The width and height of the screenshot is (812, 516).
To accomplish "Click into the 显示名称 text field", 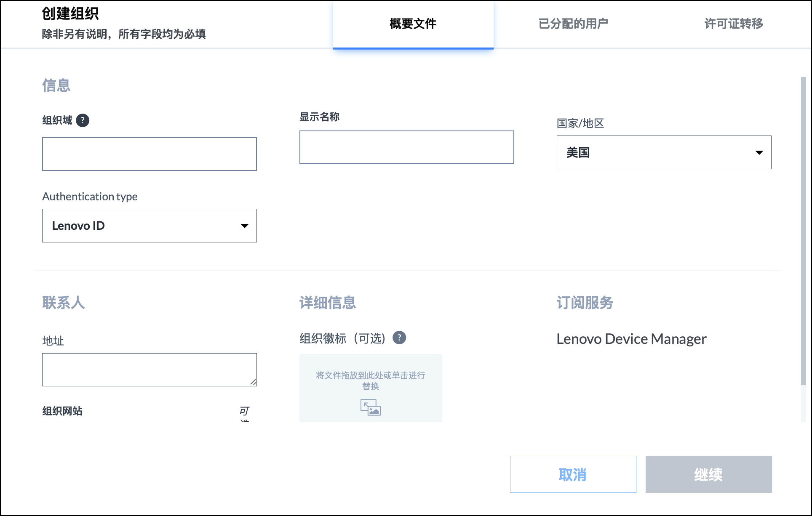I will click(x=406, y=147).
